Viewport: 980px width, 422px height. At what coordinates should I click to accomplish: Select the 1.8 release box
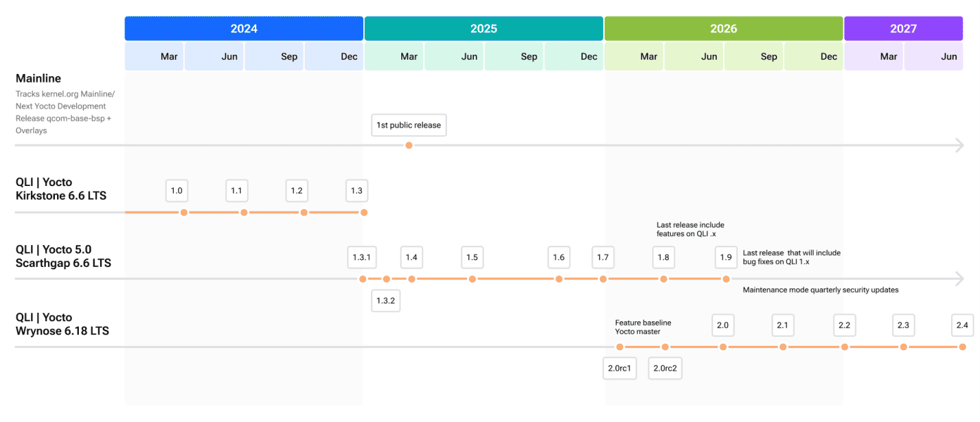click(663, 257)
